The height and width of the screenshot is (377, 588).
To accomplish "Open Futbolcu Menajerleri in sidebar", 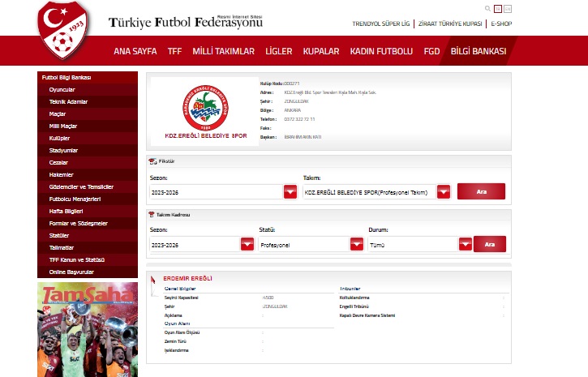I will (x=88, y=199).
